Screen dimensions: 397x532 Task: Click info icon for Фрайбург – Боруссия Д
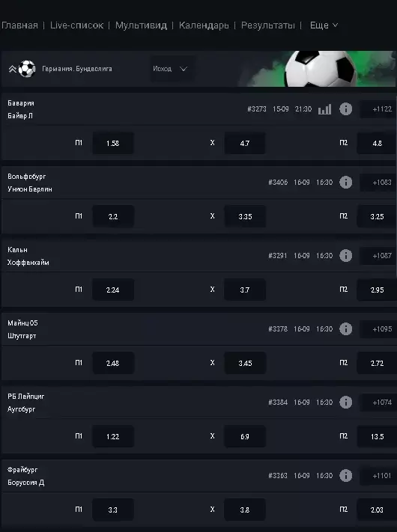[x=346, y=475]
